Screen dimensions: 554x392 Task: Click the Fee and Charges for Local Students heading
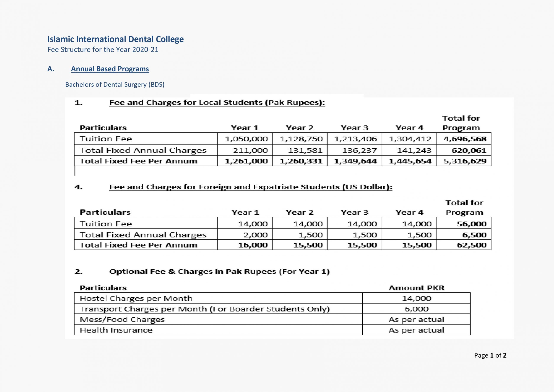click(217, 103)
